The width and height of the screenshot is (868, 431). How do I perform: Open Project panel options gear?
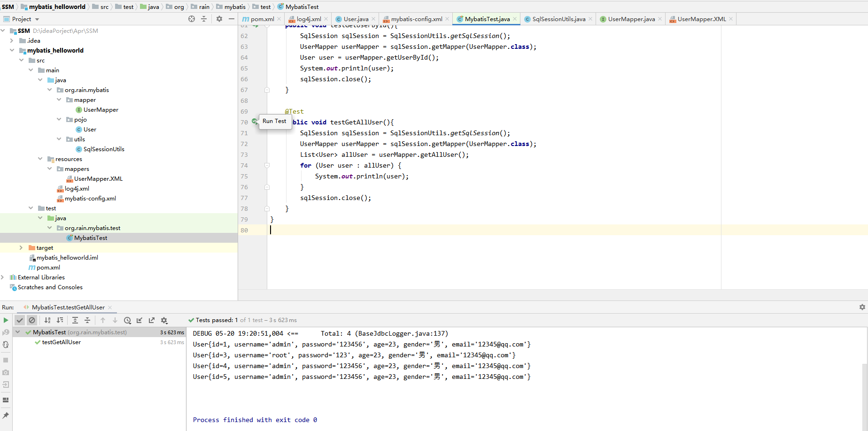pos(219,19)
